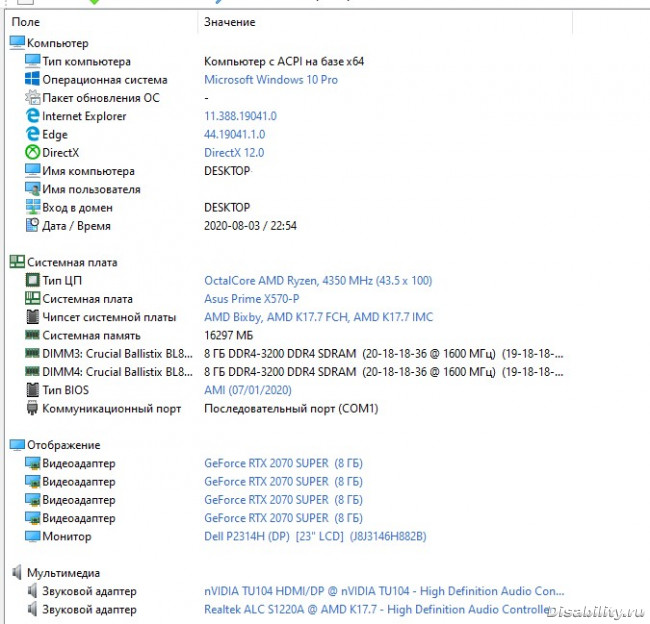Open the OctalCore AMD Ryzen CPU link

tap(318, 281)
